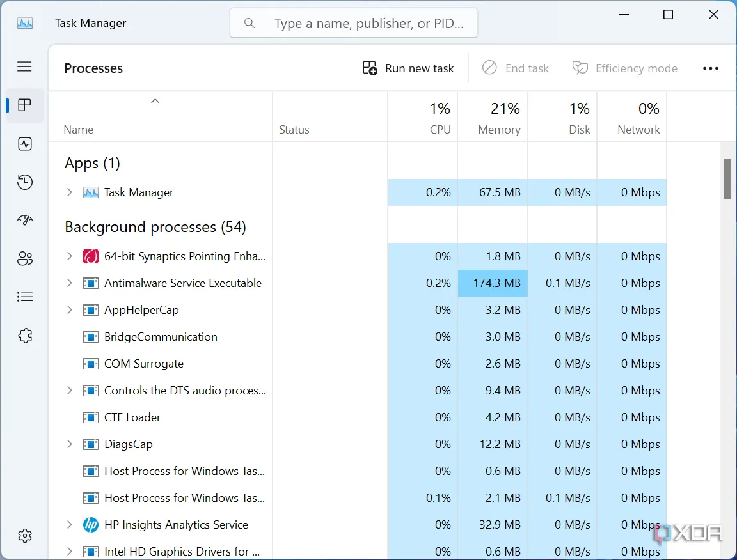Open the three-dot more options menu

pyautogui.click(x=711, y=68)
